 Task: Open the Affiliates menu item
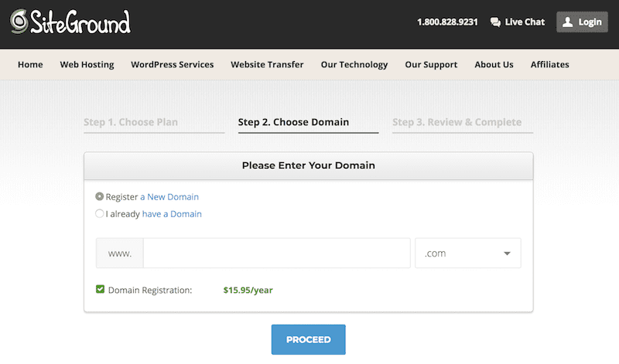point(550,64)
